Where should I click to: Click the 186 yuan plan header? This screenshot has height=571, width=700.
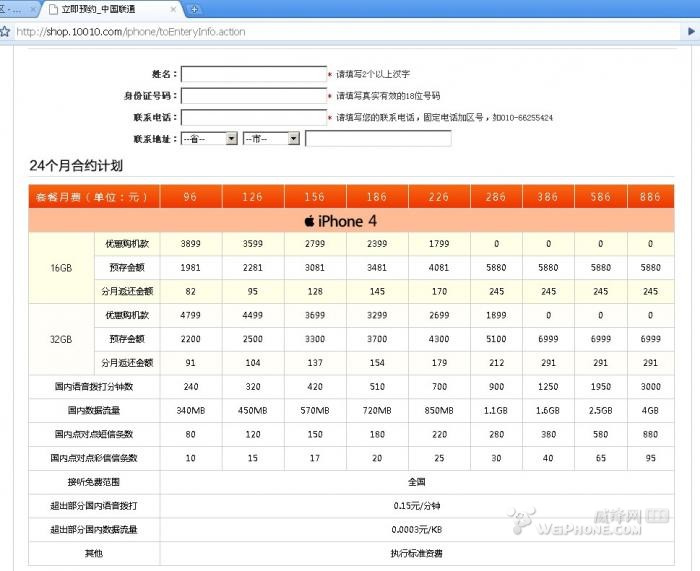377,197
